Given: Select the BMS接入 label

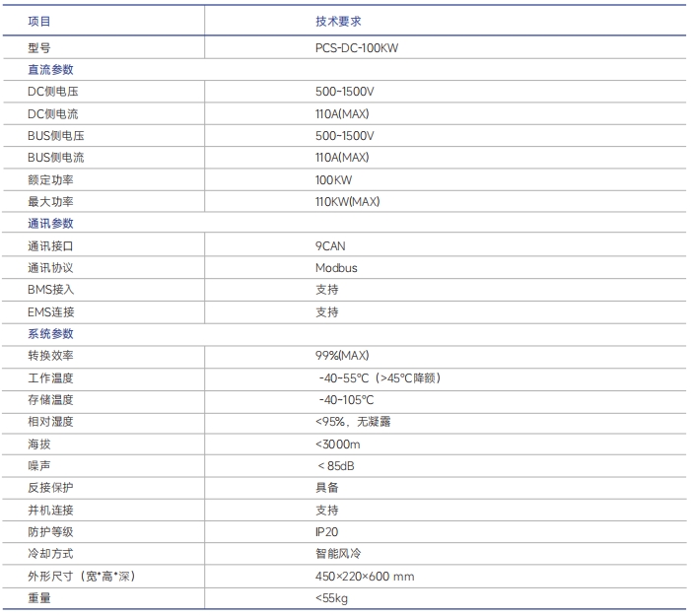Looking at the screenshot, I should 51,290.
